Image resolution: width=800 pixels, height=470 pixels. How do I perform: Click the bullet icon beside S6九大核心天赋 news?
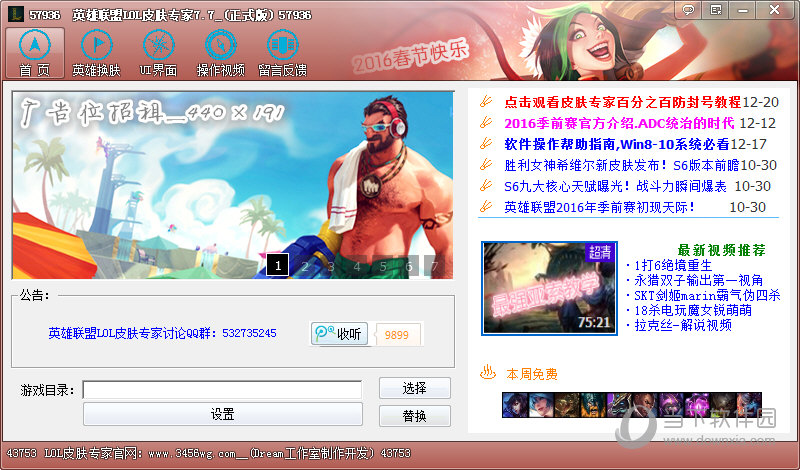[x=486, y=185]
